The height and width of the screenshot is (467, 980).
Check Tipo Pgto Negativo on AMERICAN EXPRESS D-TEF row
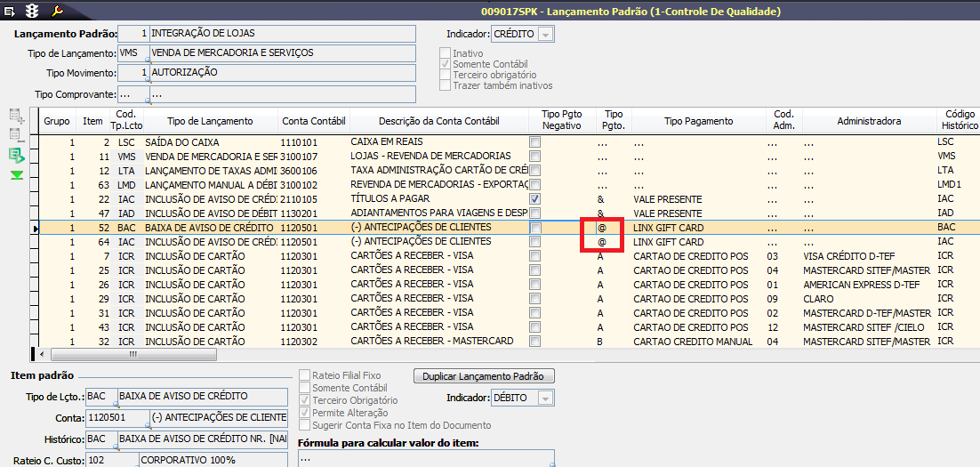535,285
